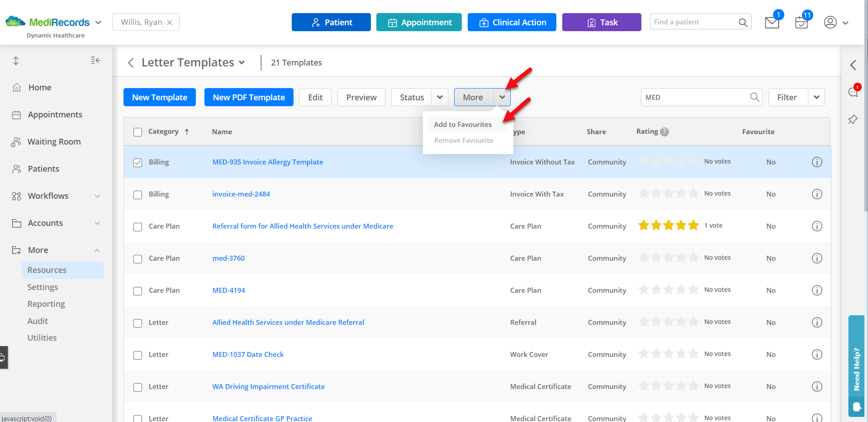Rate MED-935 Invoice Allergy Template stars
This screenshot has height=422, width=868.
pos(669,161)
